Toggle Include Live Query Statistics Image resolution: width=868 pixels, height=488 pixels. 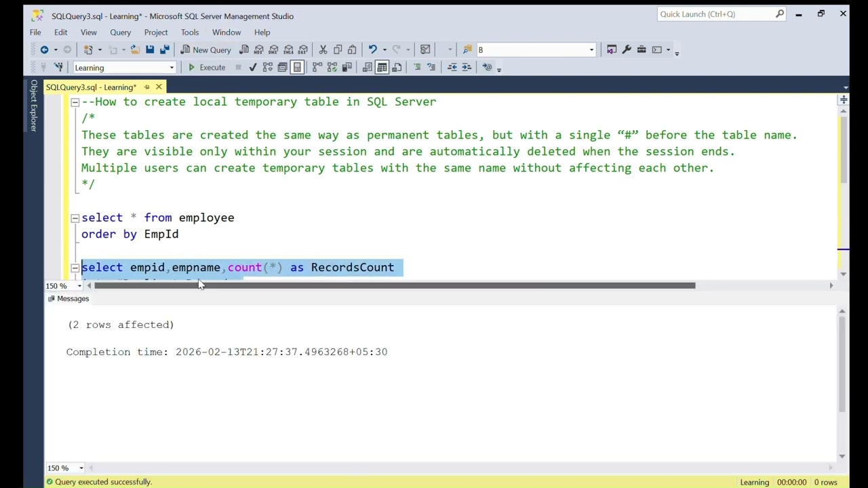tap(332, 67)
